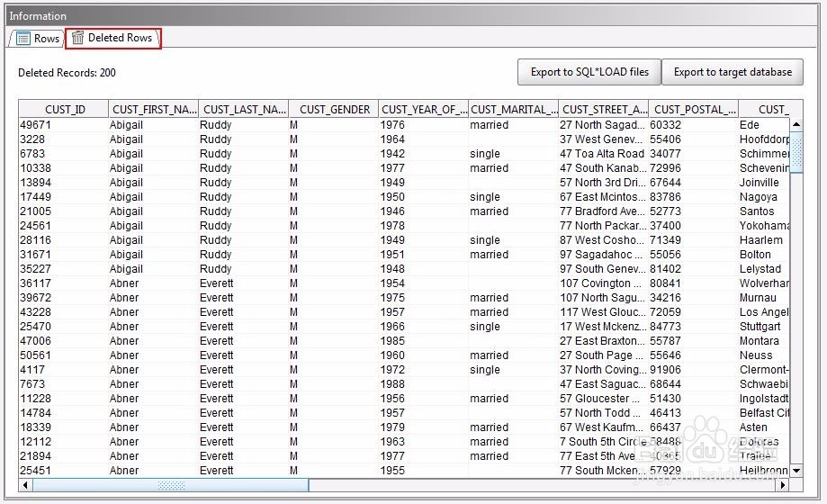Screen dimensions: 827x504
Task: Click year cell 1976
Action: (424, 125)
